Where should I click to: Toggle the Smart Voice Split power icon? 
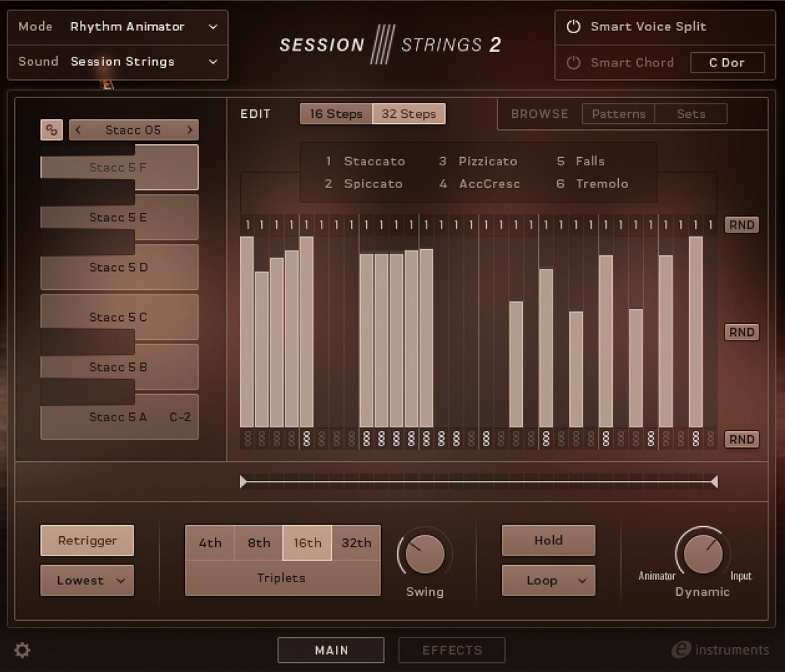point(574,26)
